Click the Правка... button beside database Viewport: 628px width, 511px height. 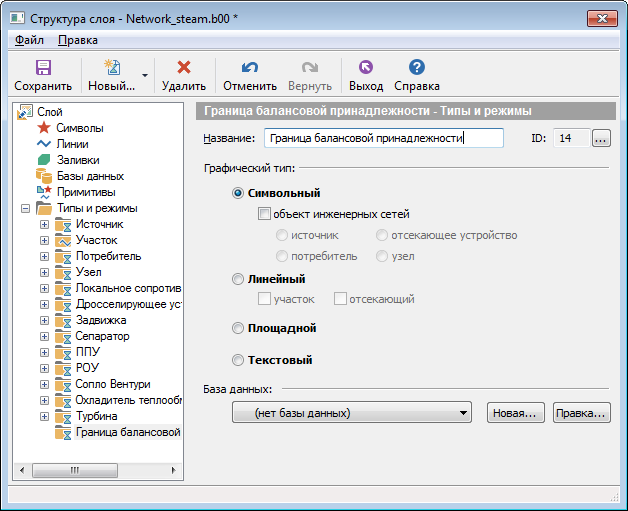tap(581, 412)
